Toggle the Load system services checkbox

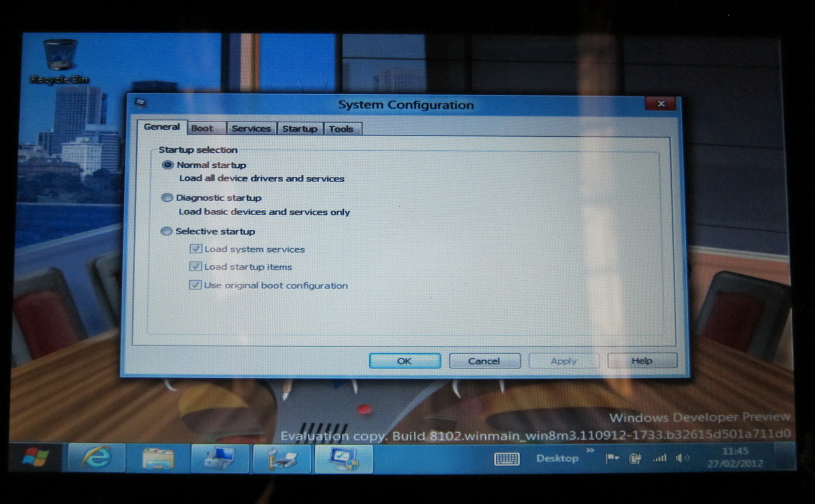(x=195, y=249)
